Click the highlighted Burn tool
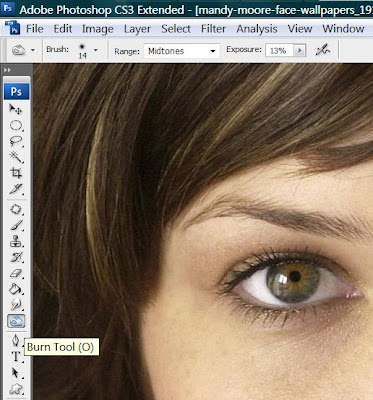This screenshot has height=400, width=373. [16, 321]
